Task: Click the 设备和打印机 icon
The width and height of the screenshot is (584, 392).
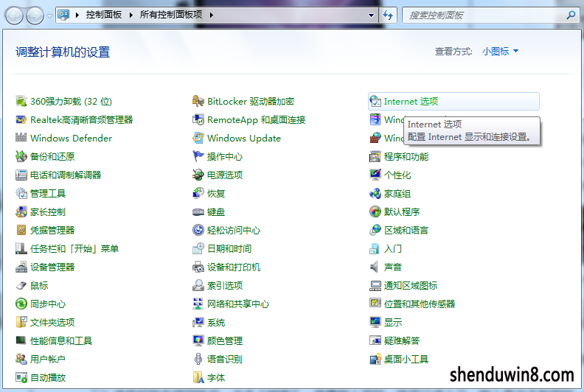Action: pyautogui.click(x=198, y=267)
